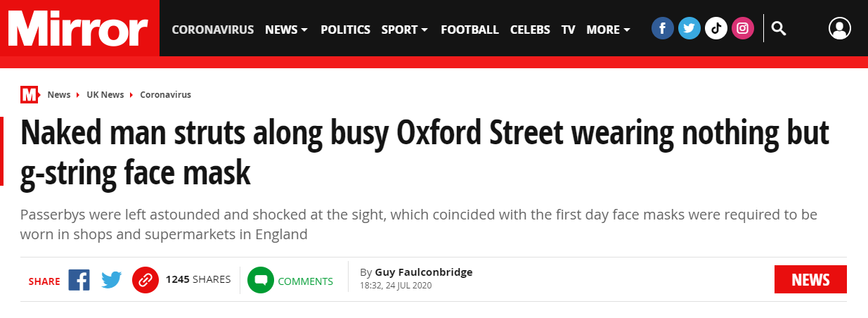The width and height of the screenshot is (868, 318).
Task: Open the UK News breadcrumb link
Action: 105,94
